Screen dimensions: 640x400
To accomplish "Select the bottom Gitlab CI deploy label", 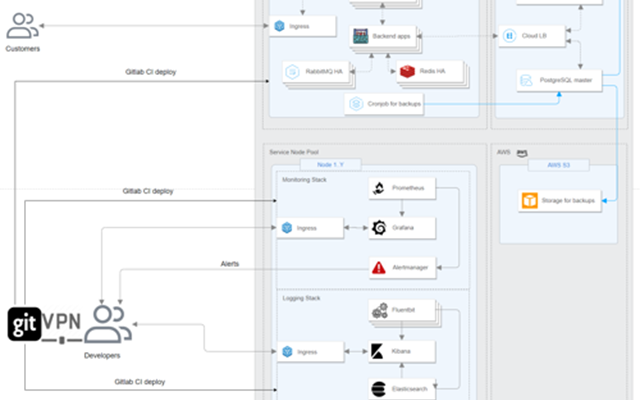I will coord(140,382).
